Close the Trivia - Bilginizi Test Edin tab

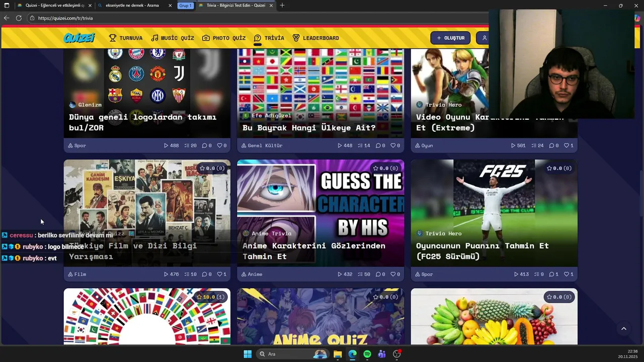[x=271, y=6]
